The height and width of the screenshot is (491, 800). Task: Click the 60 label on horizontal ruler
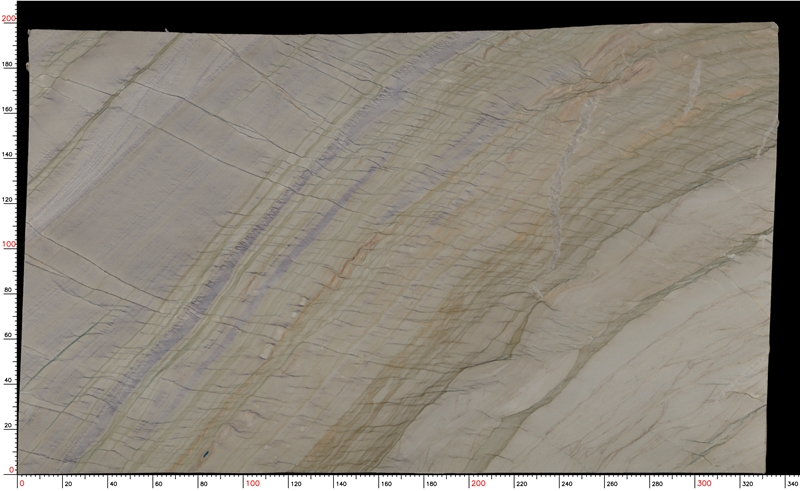[159, 483]
